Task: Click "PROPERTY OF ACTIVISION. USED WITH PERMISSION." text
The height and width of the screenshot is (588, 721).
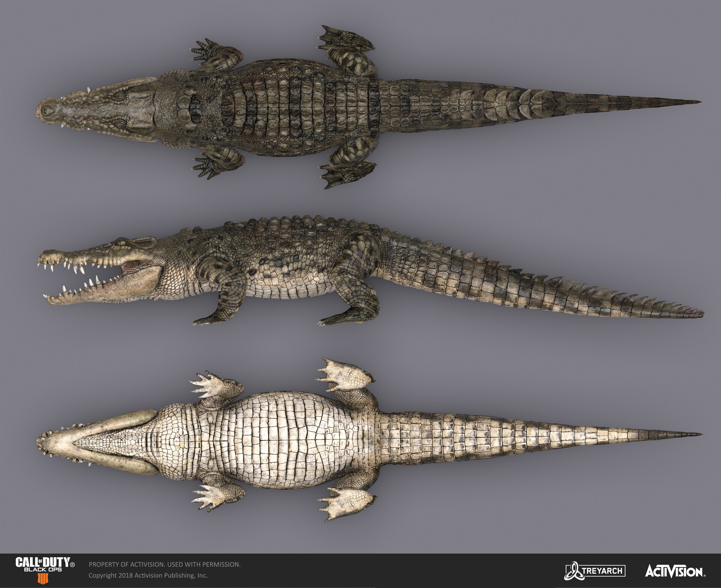Action: coord(164,564)
